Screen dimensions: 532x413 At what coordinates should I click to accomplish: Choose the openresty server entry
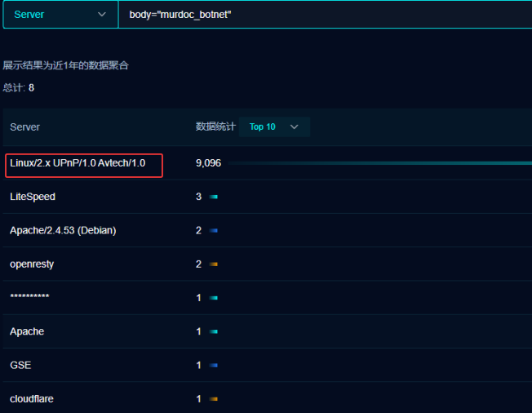click(x=32, y=264)
